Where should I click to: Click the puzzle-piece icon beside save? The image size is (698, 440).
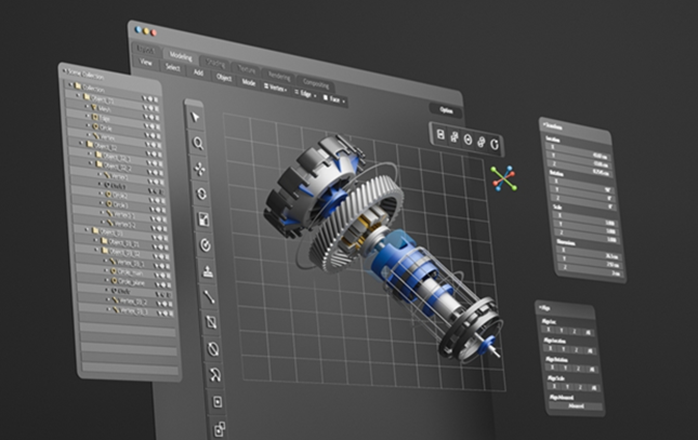point(454,137)
